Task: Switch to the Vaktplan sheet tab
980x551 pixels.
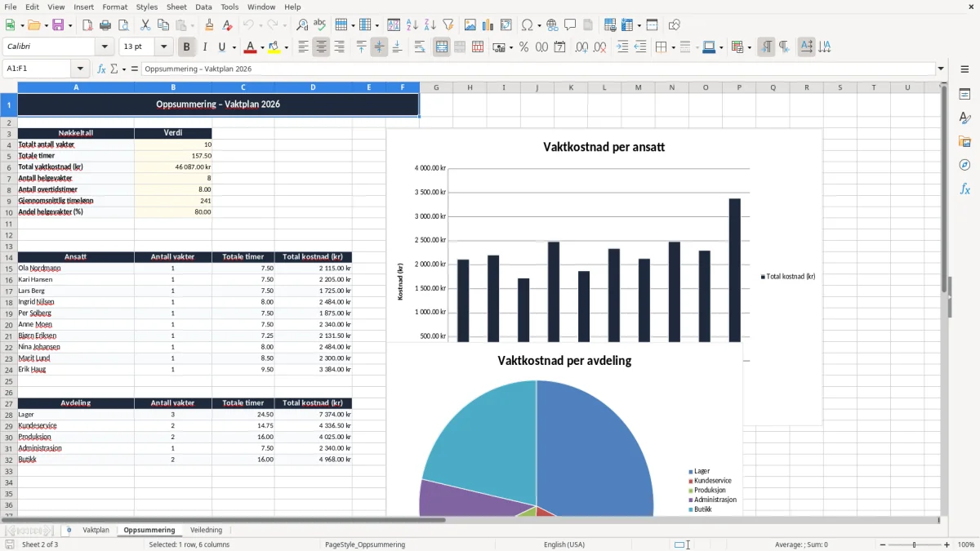Action: [96, 530]
